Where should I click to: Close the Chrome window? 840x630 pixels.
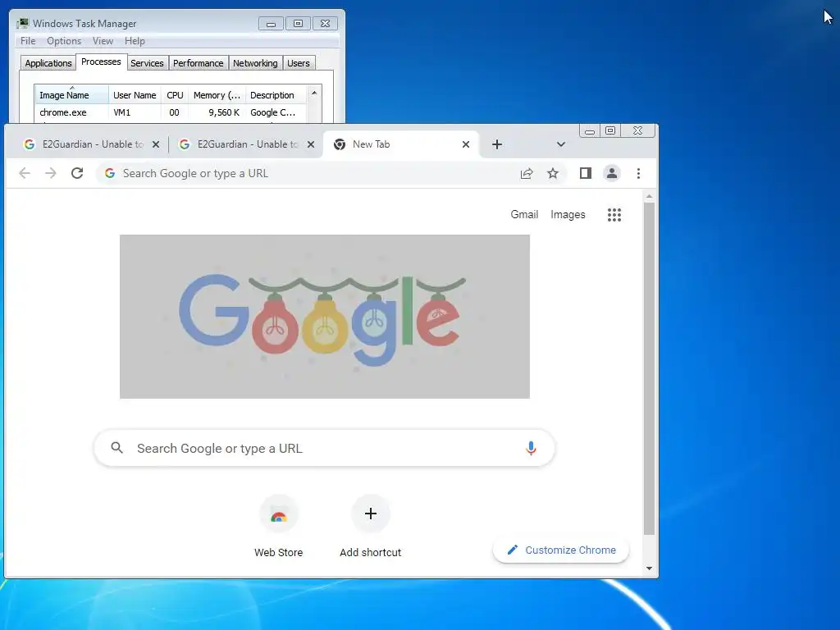tap(637, 130)
